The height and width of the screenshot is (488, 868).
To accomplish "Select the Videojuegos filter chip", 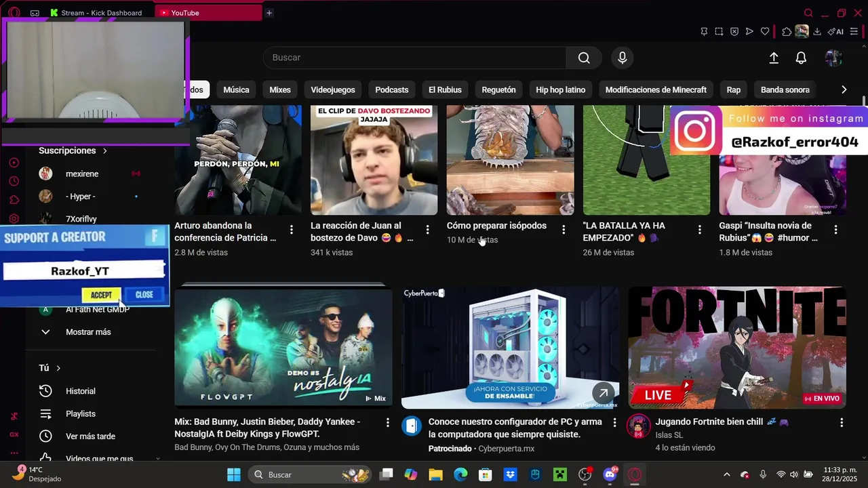I will pyautogui.click(x=333, y=89).
